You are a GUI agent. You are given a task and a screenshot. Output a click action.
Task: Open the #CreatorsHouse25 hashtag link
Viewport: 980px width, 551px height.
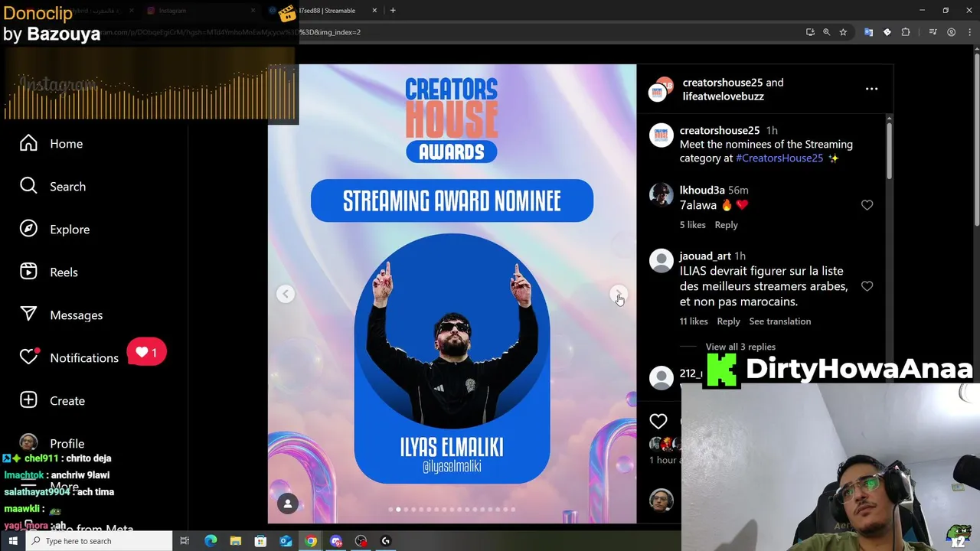[779, 158]
